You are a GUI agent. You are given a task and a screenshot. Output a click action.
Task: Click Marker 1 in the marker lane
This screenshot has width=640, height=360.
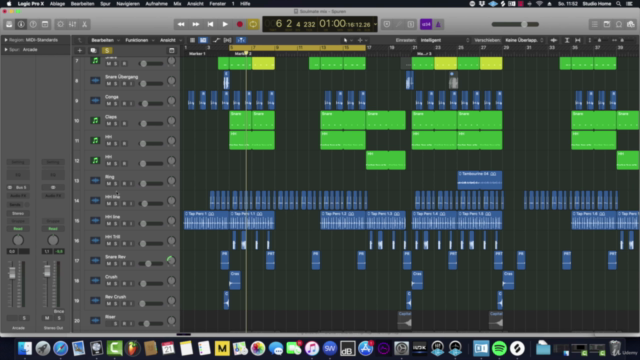click(197, 54)
